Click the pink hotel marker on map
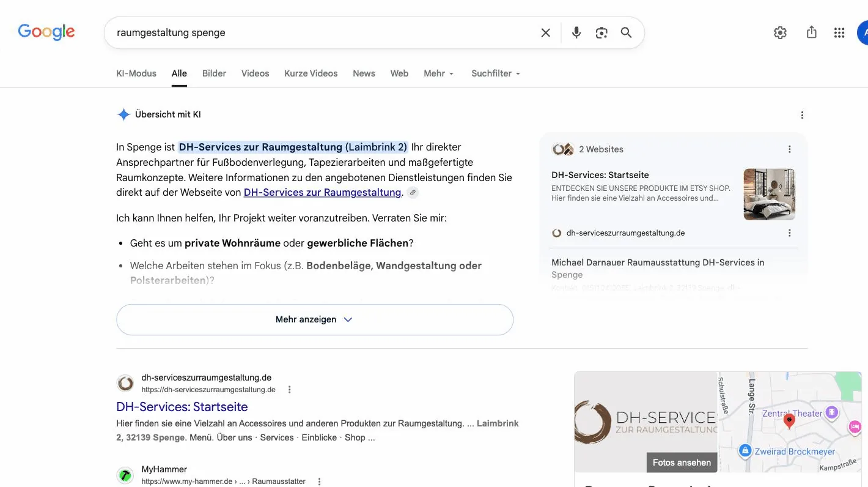 pos(855,426)
